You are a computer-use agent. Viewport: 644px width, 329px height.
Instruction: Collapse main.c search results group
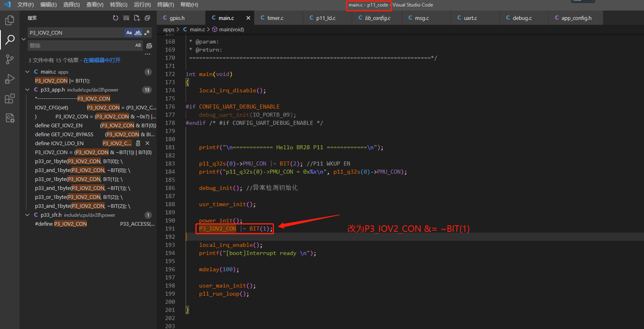coord(27,72)
